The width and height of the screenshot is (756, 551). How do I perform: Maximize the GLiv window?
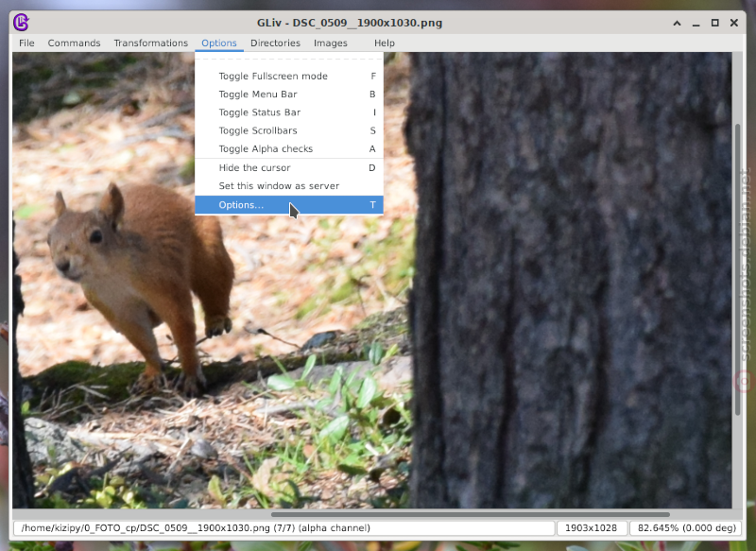click(x=715, y=23)
